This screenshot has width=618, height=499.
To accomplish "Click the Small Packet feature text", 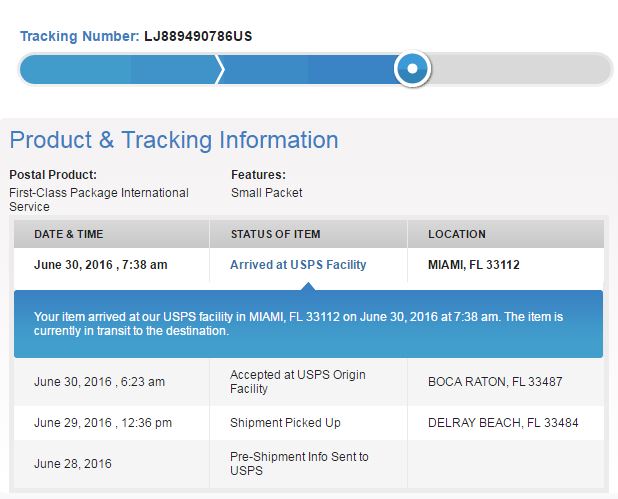I will (x=266, y=192).
